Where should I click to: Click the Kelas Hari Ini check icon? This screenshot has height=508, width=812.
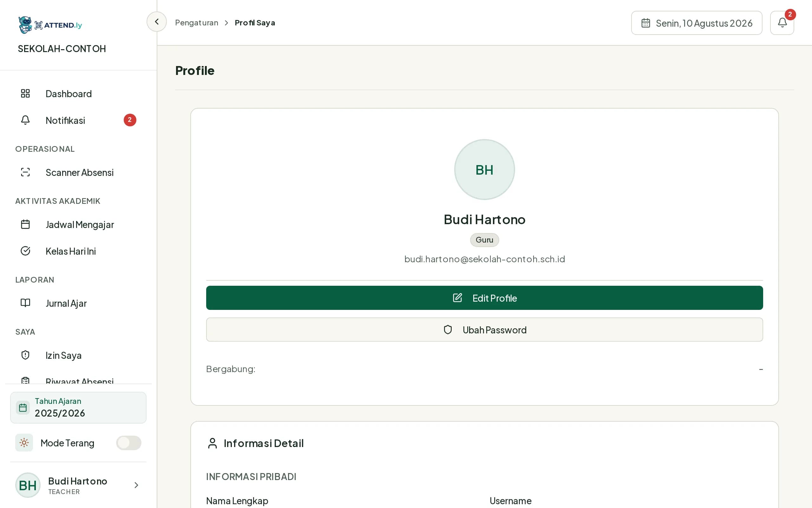point(25,251)
